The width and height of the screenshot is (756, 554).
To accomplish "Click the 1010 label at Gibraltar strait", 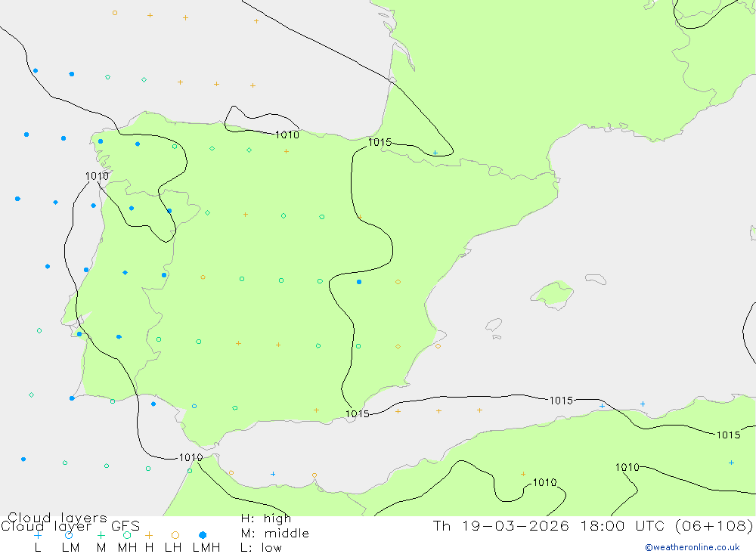I will 191,457.
